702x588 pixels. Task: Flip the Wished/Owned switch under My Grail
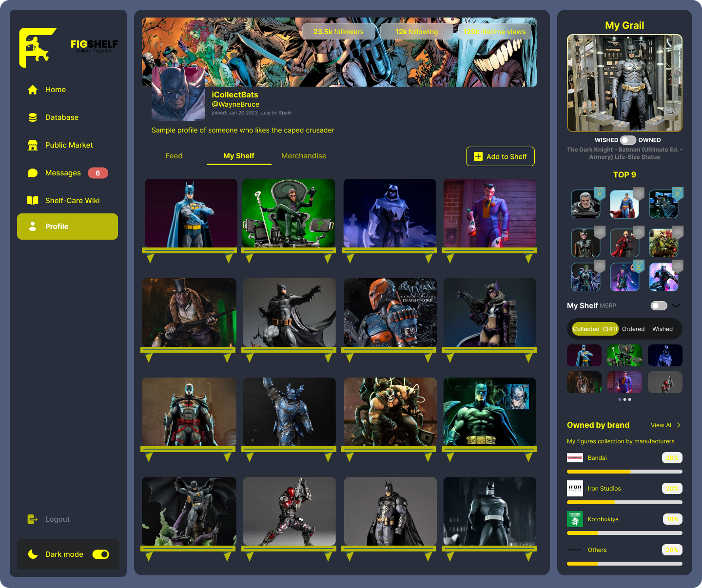(x=628, y=140)
